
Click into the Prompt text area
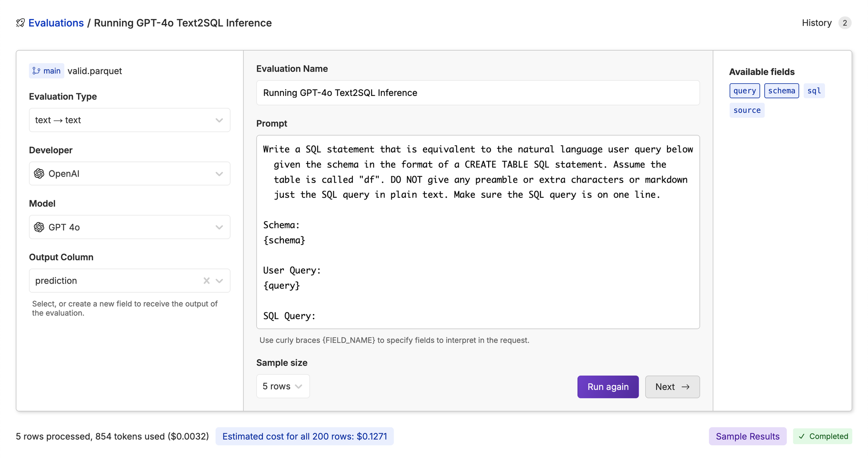tap(478, 232)
